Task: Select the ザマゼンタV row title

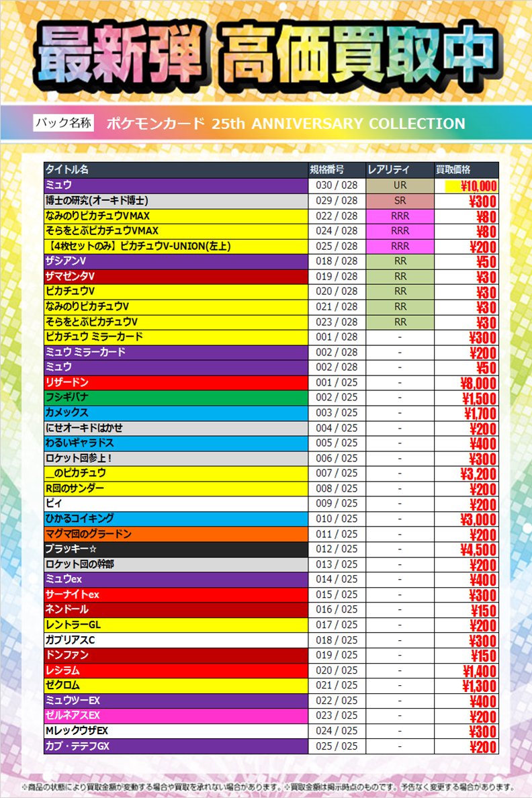Action: [175, 276]
